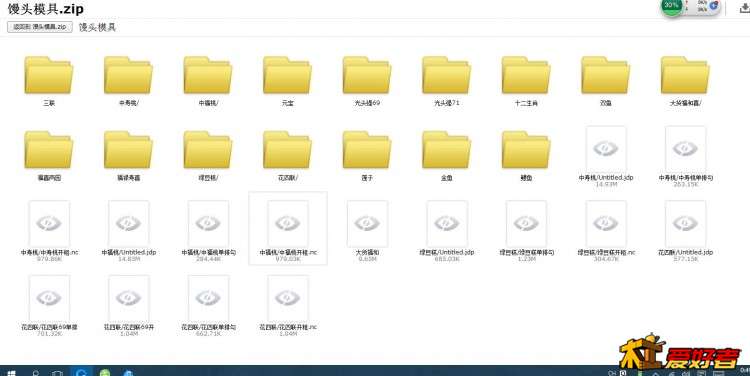750x376 pixels.
Task: Preview the 开粗.nc file sized 304.67K
Action: (606, 223)
